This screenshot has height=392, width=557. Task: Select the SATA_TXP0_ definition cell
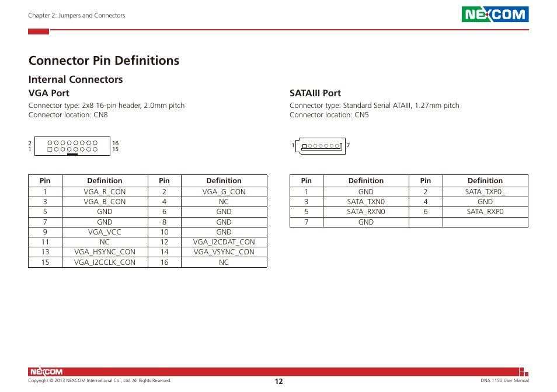[485, 191]
